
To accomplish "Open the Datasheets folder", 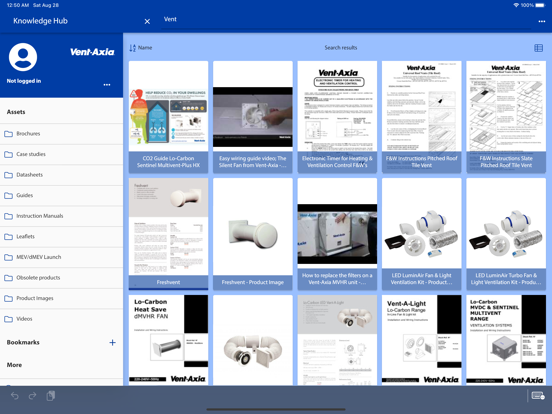I will [x=62, y=175].
